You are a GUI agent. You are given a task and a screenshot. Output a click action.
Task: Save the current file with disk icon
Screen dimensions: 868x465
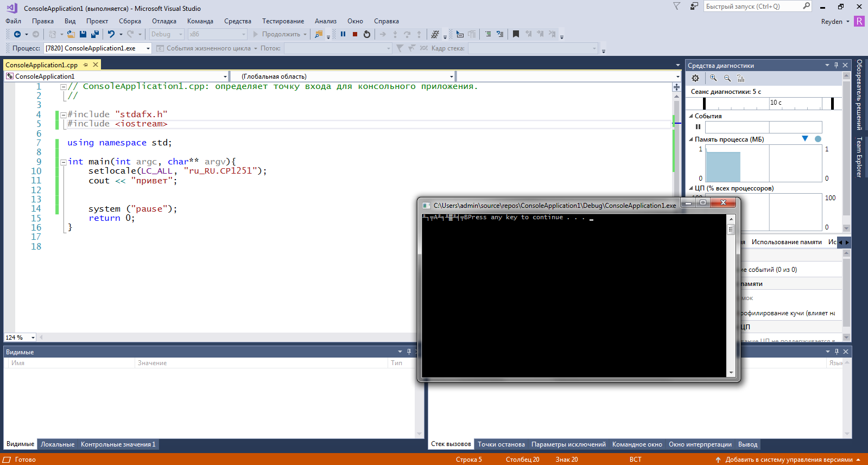[83, 34]
